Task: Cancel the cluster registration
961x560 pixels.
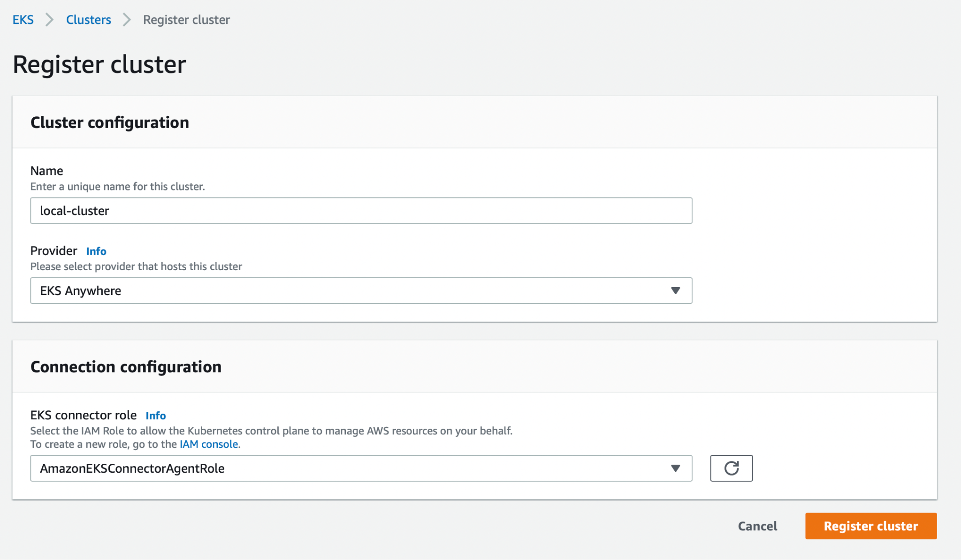Action: click(x=757, y=526)
